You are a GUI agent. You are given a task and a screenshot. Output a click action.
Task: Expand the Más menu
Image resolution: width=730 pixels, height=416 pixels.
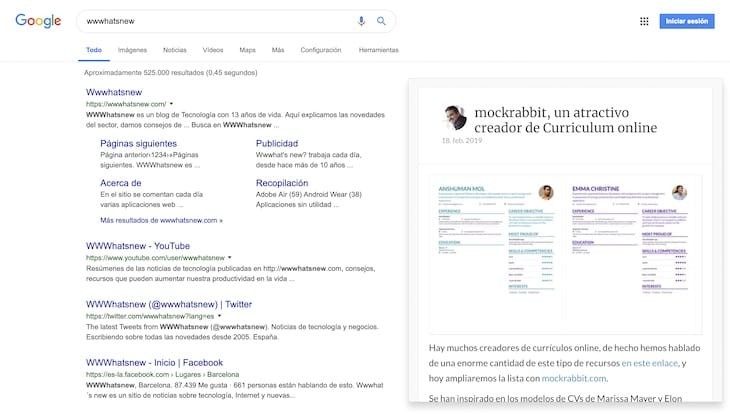(278, 50)
